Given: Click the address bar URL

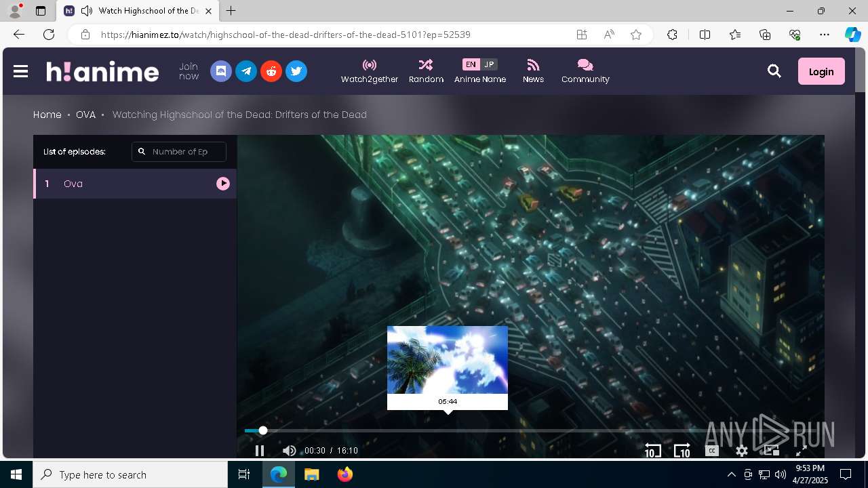Looking at the screenshot, I should click(x=285, y=35).
